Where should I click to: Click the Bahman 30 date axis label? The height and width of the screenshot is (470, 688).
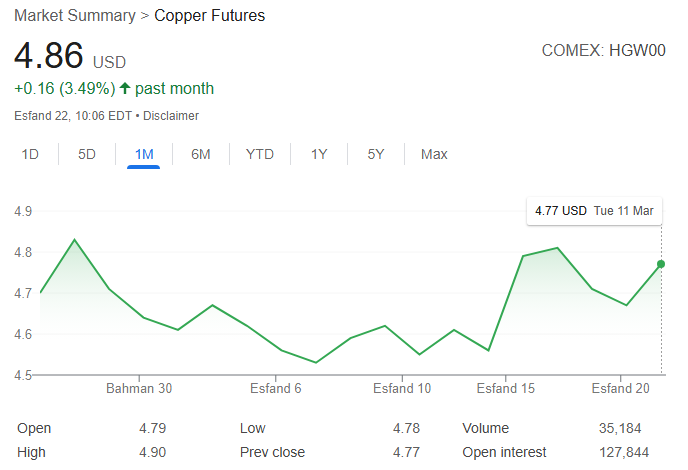coord(139,389)
